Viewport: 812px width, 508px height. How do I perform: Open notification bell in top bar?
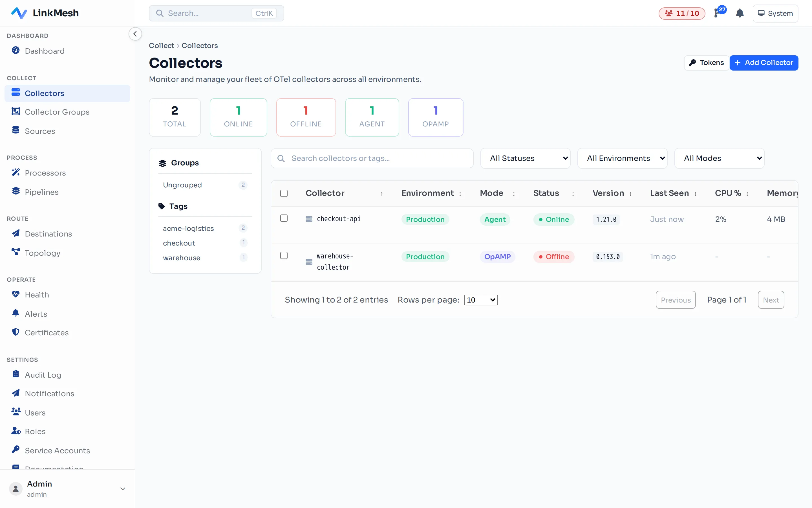coord(740,14)
